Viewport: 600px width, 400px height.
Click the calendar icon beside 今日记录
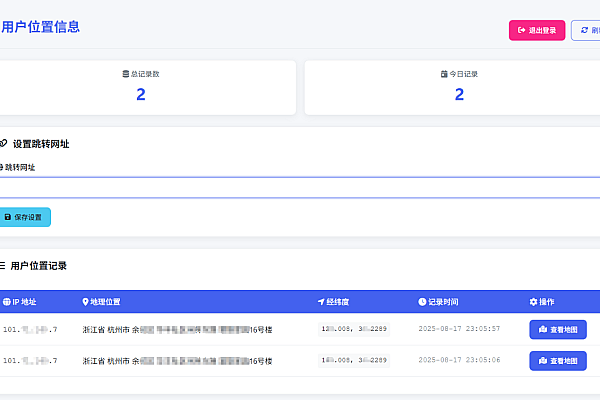click(x=444, y=74)
